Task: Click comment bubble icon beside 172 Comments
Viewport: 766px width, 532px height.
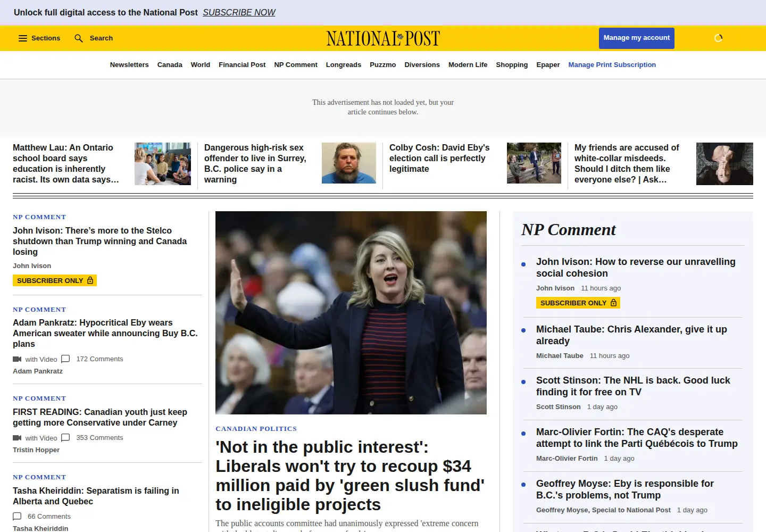Action: (x=65, y=359)
